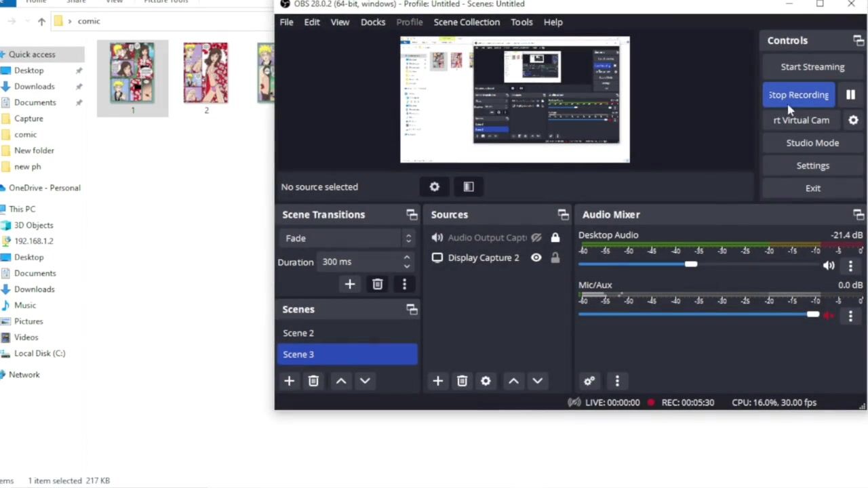Image resolution: width=868 pixels, height=488 pixels.
Task: Pause the recording with the pause icon
Action: (850, 95)
